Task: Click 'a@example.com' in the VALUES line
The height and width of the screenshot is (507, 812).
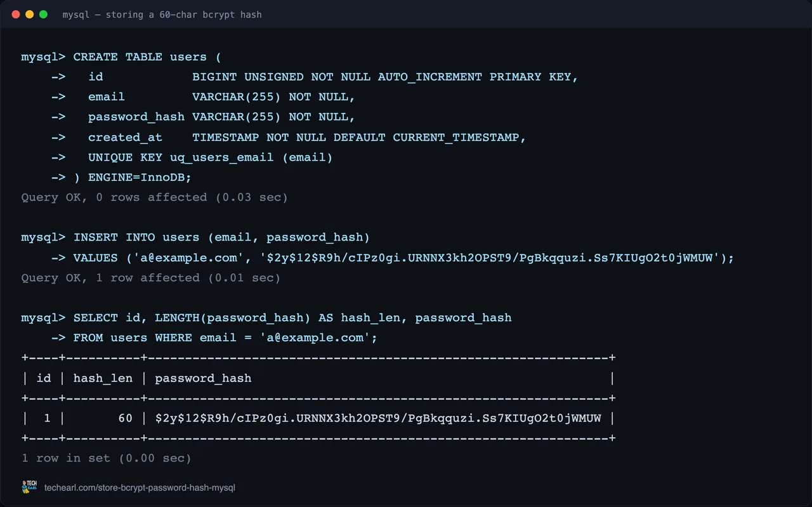Action: coord(188,258)
